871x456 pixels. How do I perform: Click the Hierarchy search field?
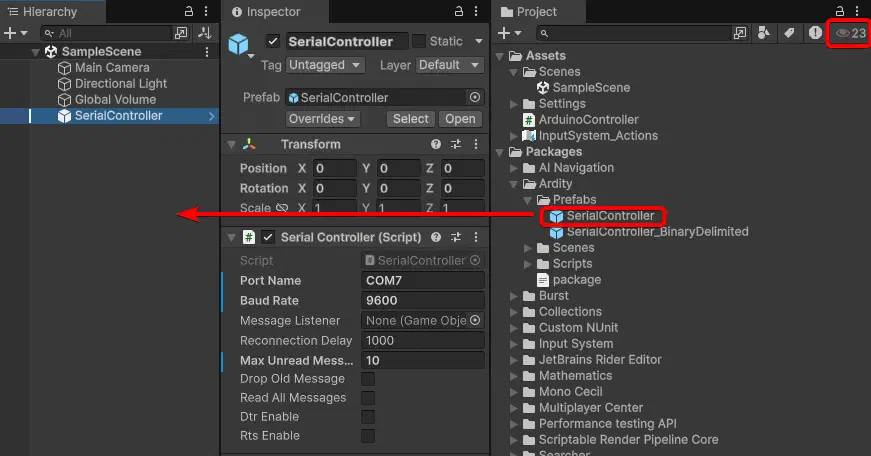(x=106, y=33)
